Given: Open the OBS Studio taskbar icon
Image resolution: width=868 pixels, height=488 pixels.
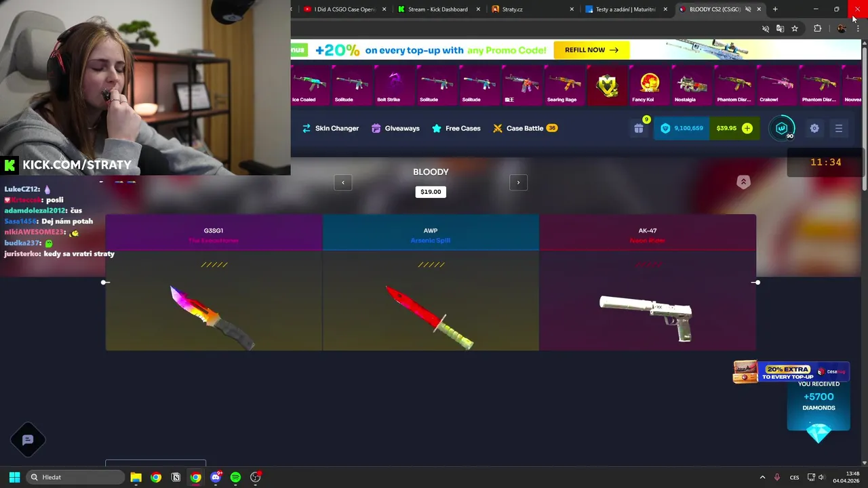Looking at the screenshot, I should (x=256, y=477).
